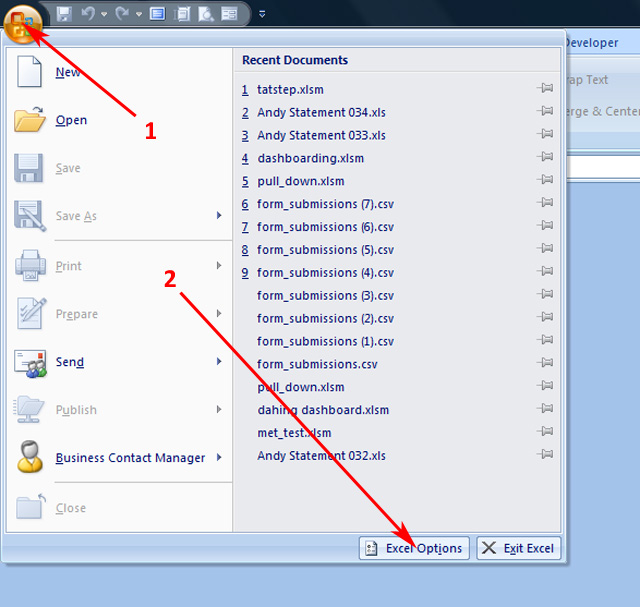Switch to the Developer ribbon tab

point(590,43)
